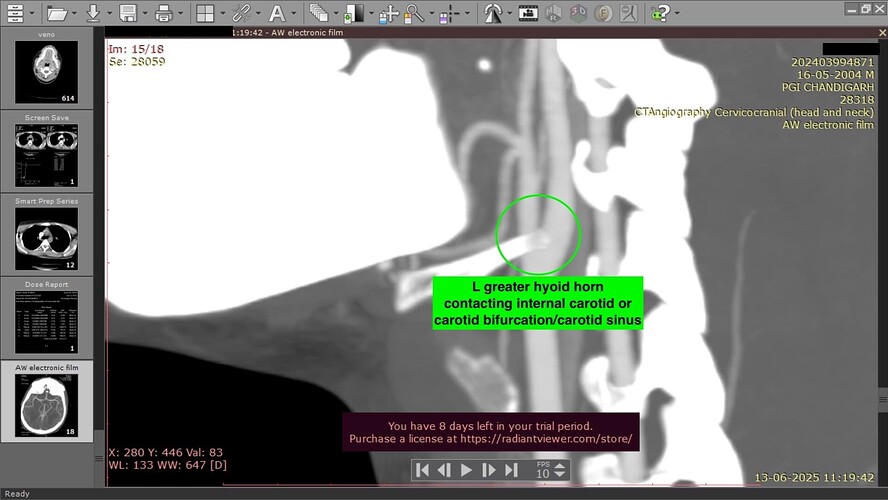Expand the open folder dropdown arrow

(x=74, y=13)
